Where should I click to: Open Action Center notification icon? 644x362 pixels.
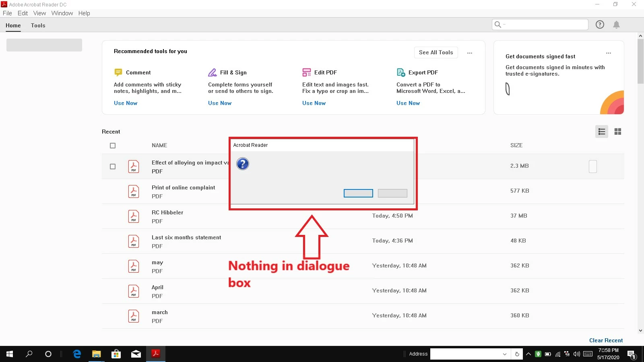click(632, 354)
